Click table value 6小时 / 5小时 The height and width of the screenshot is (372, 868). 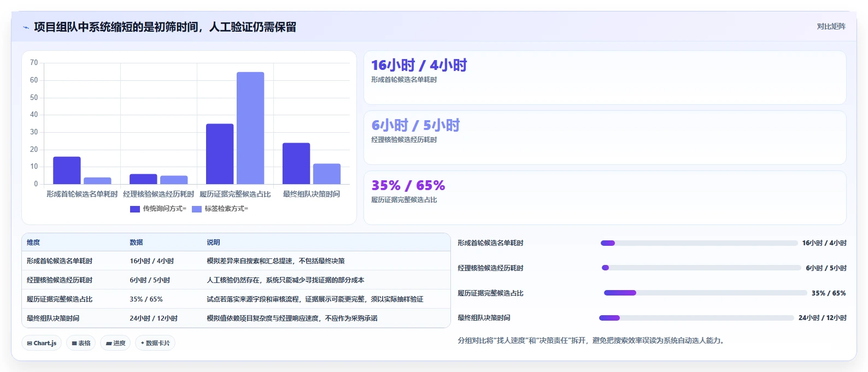coord(150,280)
